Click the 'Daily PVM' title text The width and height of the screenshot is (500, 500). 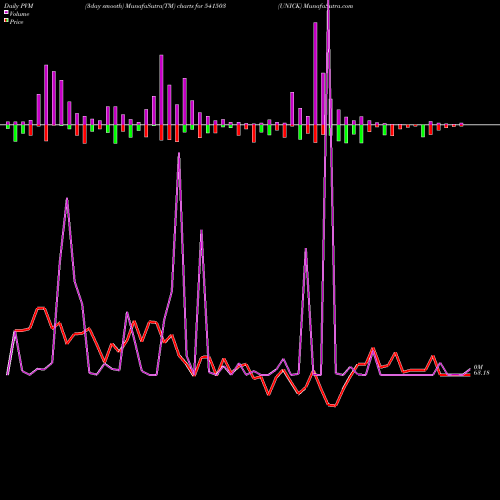coord(19,6)
